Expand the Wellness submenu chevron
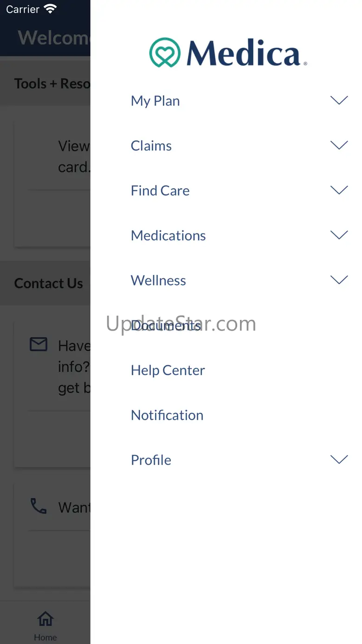This screenshot has height=644, width=362. click(339, 280)
